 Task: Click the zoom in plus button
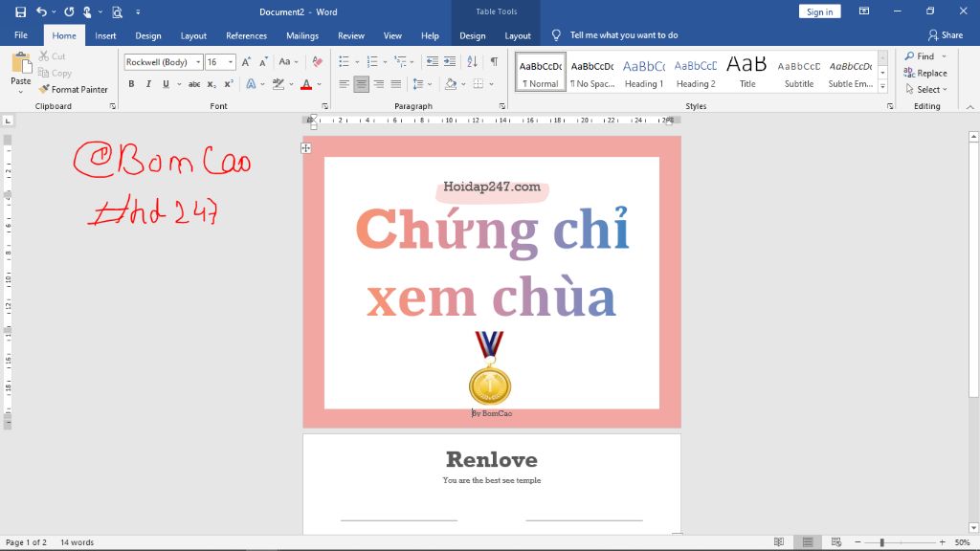pyautogui.click(x=943, y=542)
